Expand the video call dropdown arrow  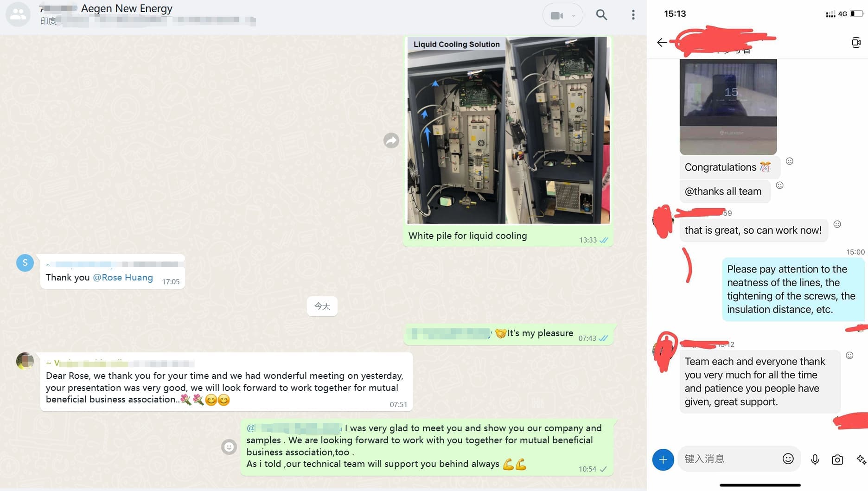(574, 15)
